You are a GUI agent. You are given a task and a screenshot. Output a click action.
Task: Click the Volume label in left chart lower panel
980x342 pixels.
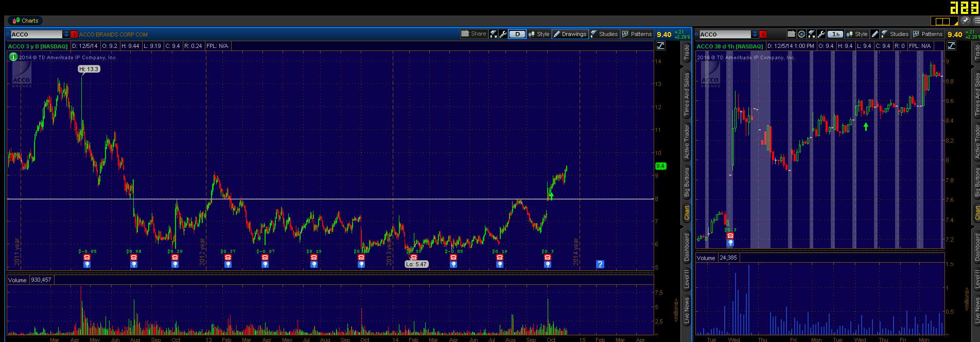(17, 280)
